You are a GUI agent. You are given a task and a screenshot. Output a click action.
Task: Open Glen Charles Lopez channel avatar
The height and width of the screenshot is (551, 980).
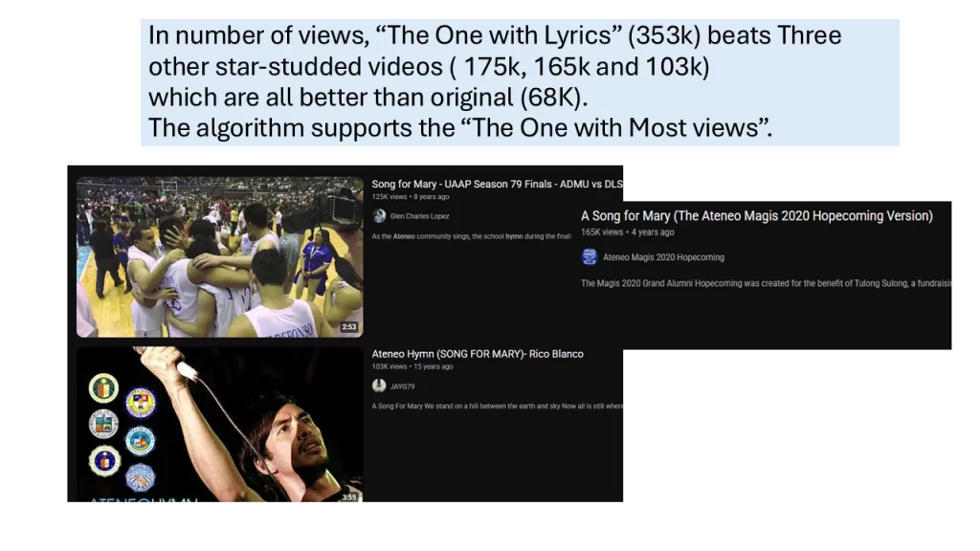[x=379, y=216]
